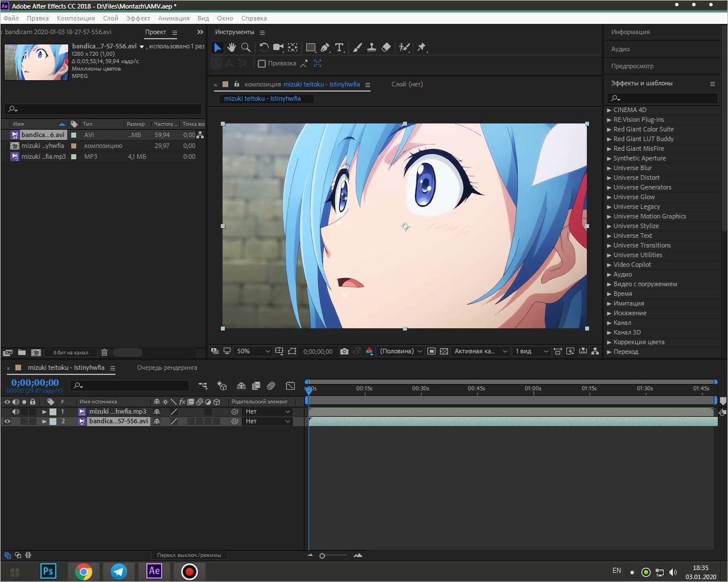Open the (Половина) resolution dropdown

click(x=401, y=352)
